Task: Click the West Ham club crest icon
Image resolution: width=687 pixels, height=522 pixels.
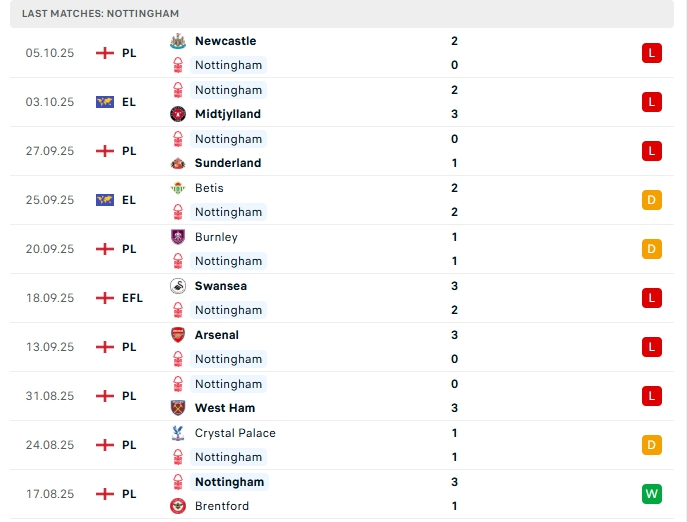Action: tap(178, 408)
